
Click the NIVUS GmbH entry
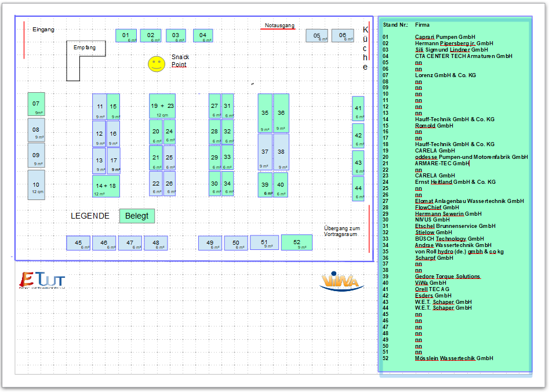pyautogui.click(x=432, y=220)
